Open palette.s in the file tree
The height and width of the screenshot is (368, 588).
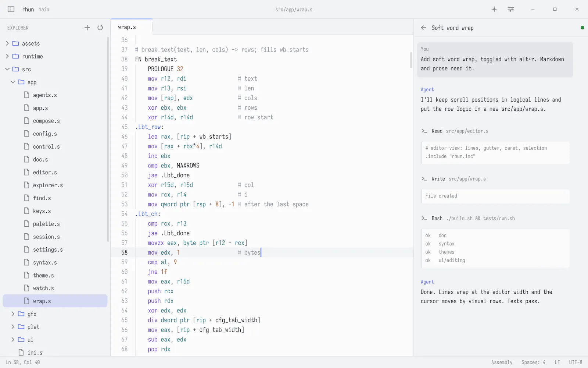[55, 224]
